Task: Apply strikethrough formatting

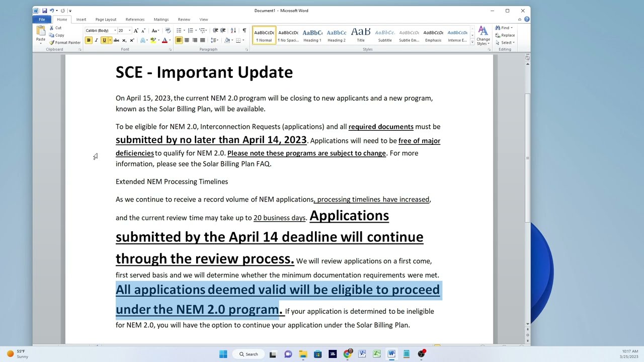Action: click(x=116, y=40)
